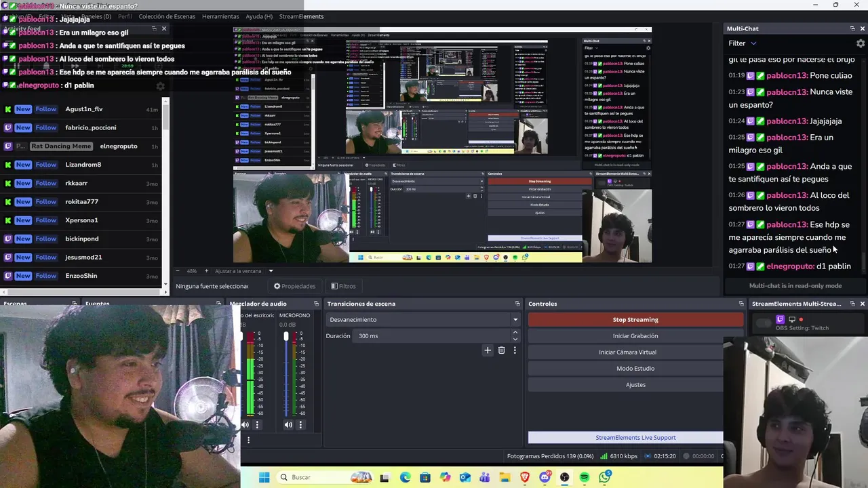
Task: Open Ajustes settings button
Action: point(635,385)
